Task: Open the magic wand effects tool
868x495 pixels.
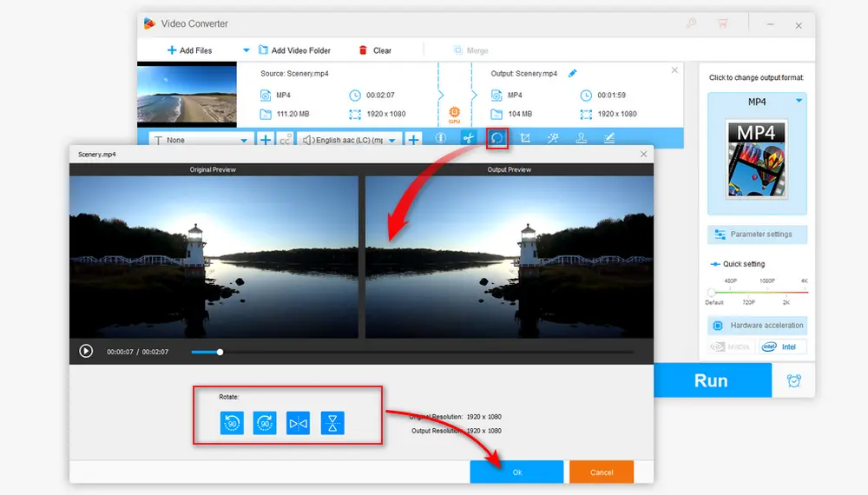Action: click(x=553, y=138)
